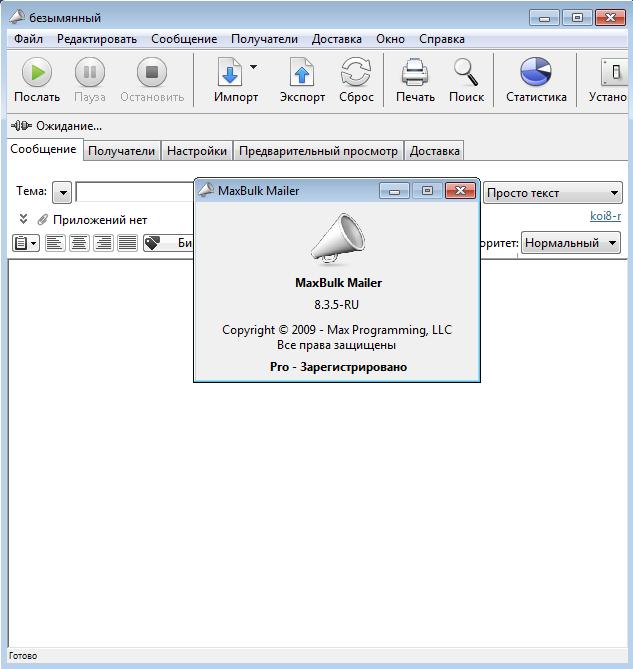Switch to the Доставка tab
Screen dimensions: 633x669
[x=434, y=151]
